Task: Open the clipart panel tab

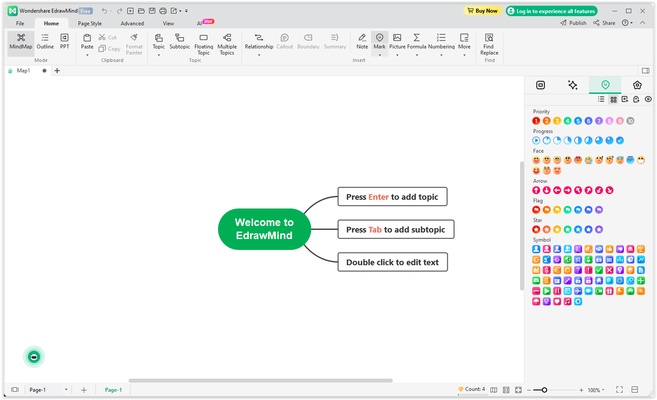Action: 637,85
